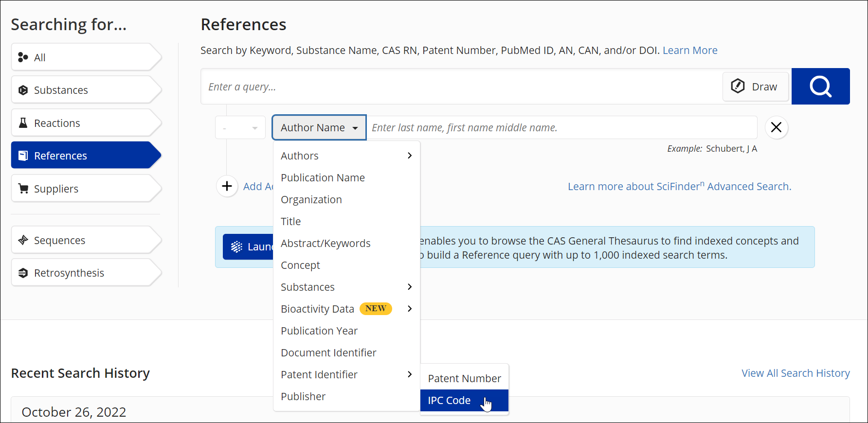Click the Add Advanced Search Field link

(x=258, y=186)
